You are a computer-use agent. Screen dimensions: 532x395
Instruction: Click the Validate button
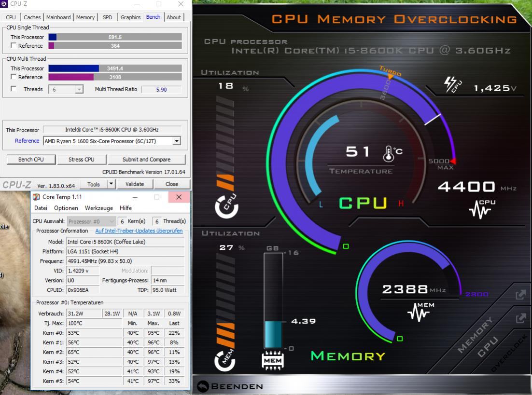135,184
